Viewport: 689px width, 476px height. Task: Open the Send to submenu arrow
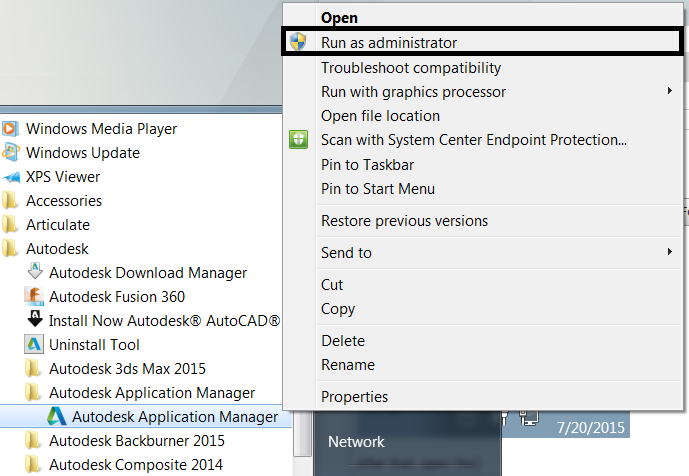[670, 252]
